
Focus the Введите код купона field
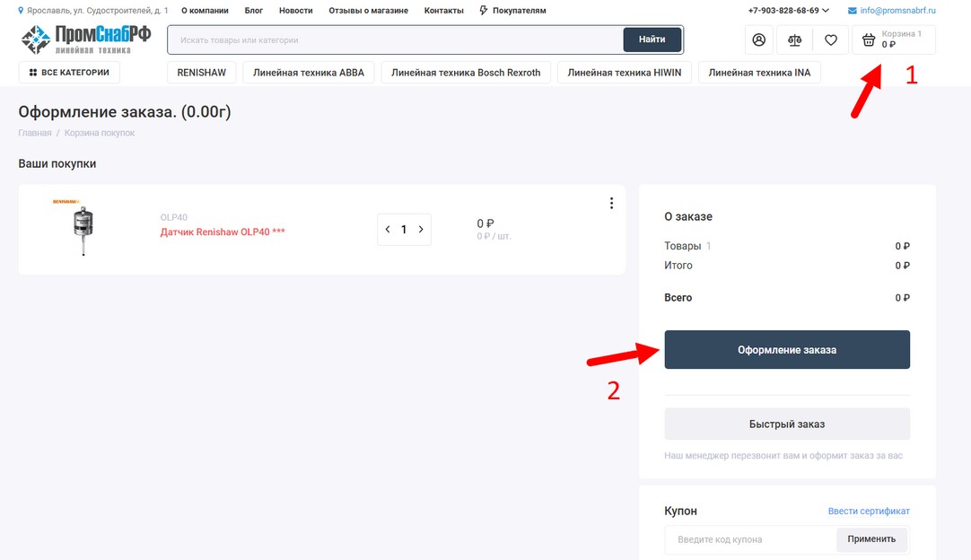click(x=751, y=539)
